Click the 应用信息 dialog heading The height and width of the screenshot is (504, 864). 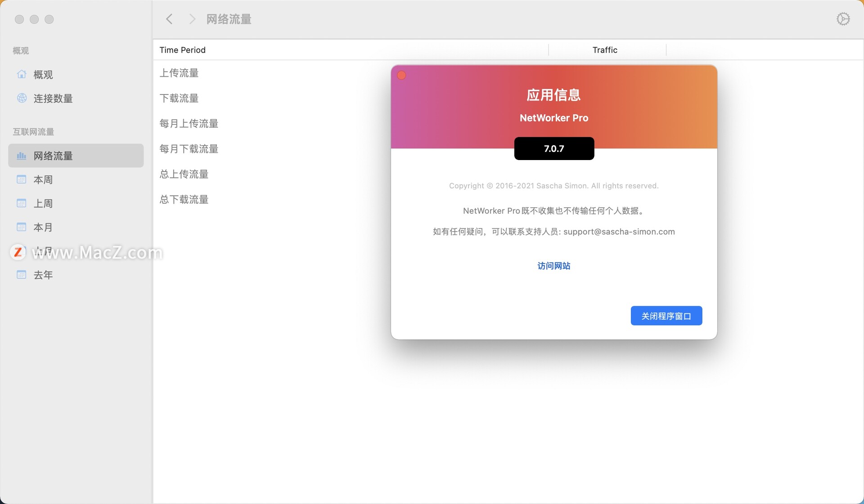coord(553,95)
